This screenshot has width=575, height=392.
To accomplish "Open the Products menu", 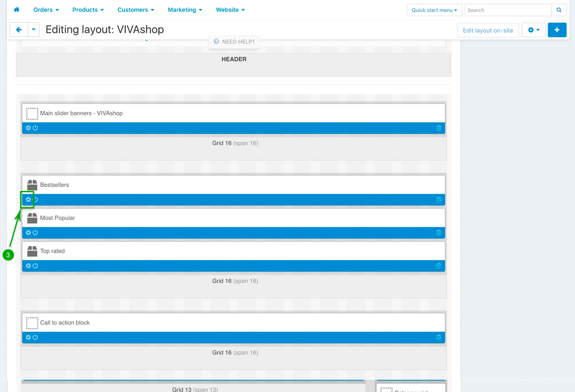I will pos(88,10).
